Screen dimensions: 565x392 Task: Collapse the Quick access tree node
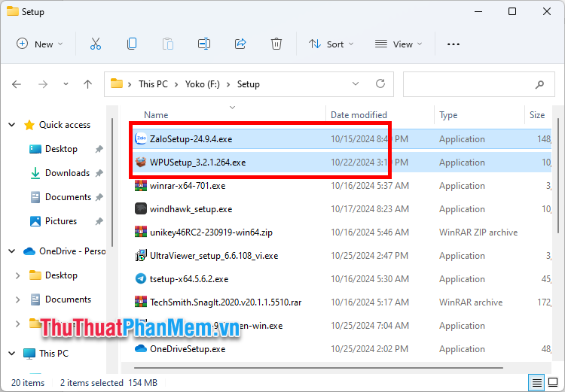12,125
